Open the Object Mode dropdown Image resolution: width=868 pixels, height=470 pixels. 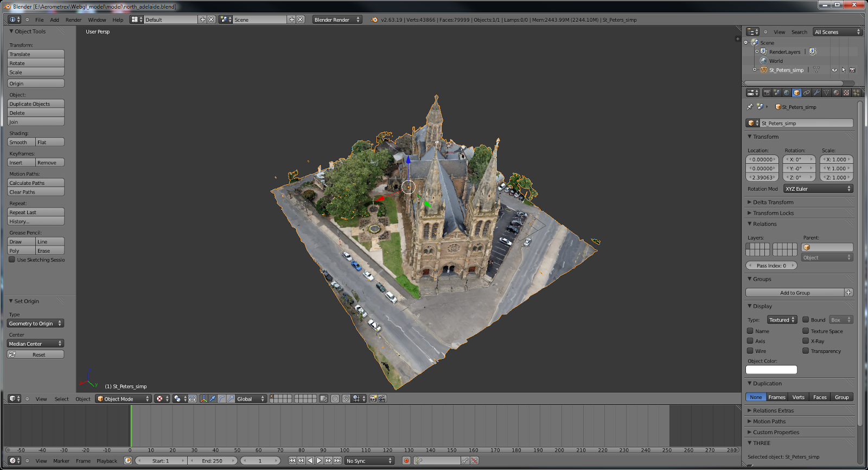(x=124, y=399)
